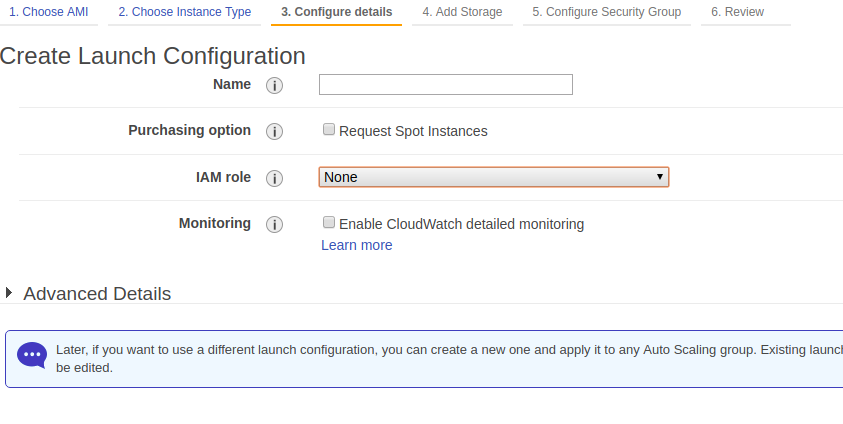Click the info icon beside Monitoring
Screen dimensions: 843x424
[x=274, y=224]
